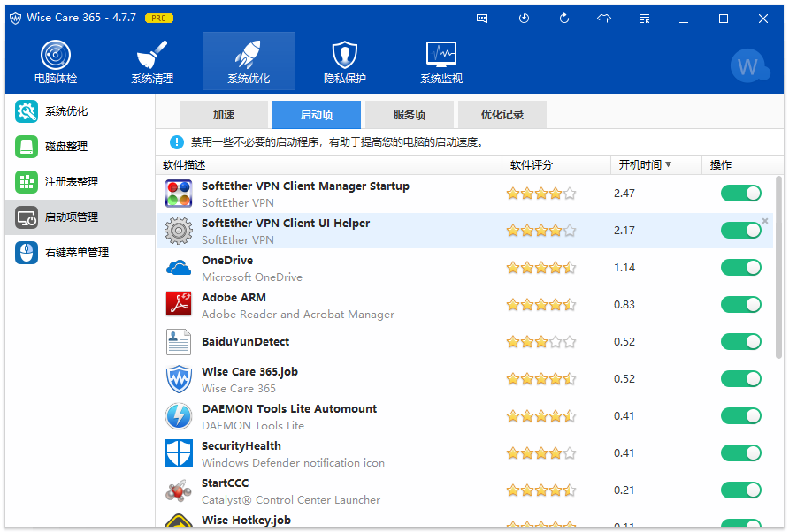Select the Wise Hotkey.job row
This screenshot has height=532, width=789.
(465, 521)
